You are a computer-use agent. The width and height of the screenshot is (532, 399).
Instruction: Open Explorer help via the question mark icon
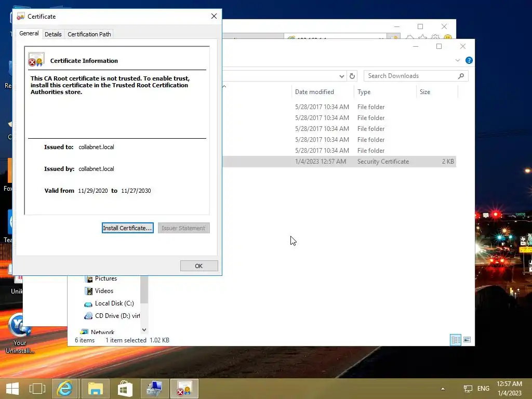[469, 60]
